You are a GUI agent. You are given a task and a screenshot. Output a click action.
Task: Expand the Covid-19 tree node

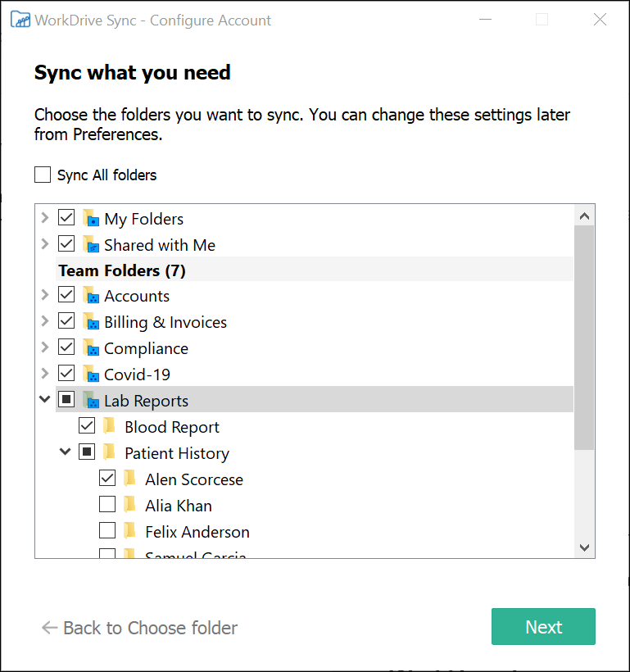(x=45, y=373)
